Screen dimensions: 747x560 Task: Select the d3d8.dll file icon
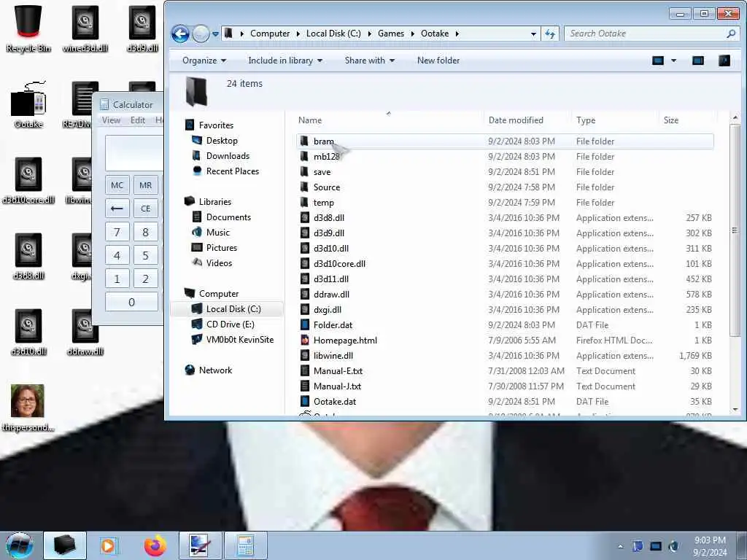click(x=305, y=217)
